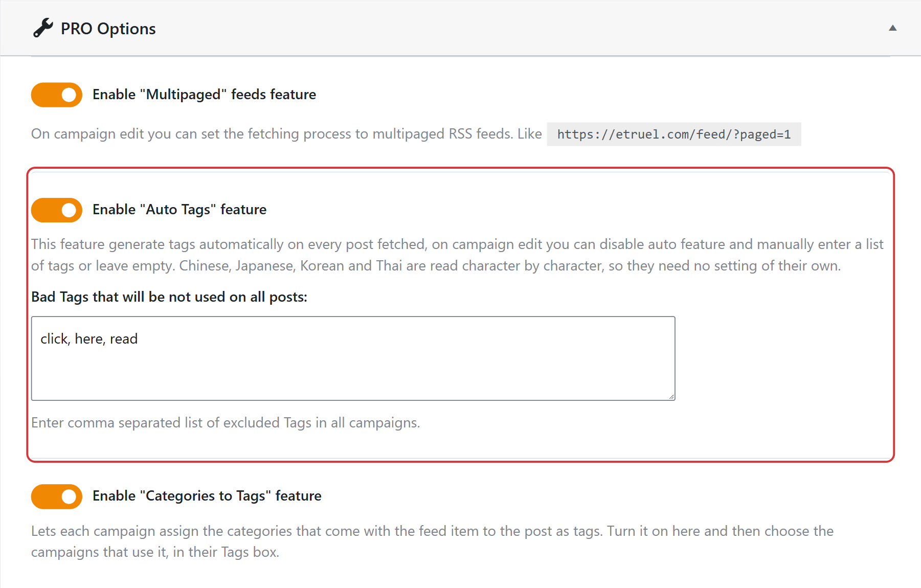The height and width of the screenshot is (588, 921).
Task: Click the On campaign edit description text
Action: point(286,134)
